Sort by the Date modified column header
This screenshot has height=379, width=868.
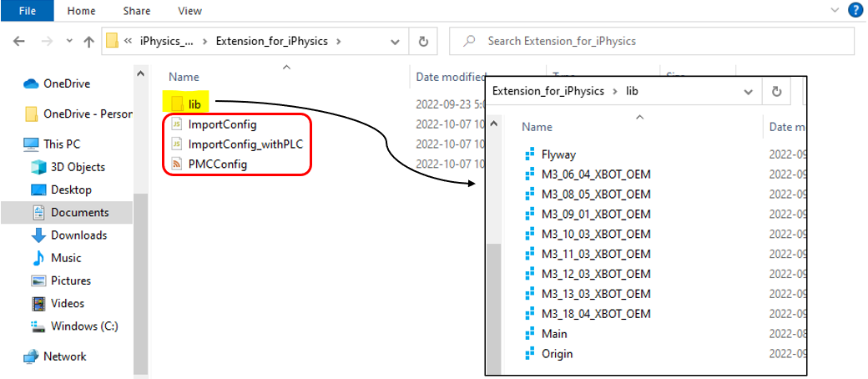click(x=451, y=78)
